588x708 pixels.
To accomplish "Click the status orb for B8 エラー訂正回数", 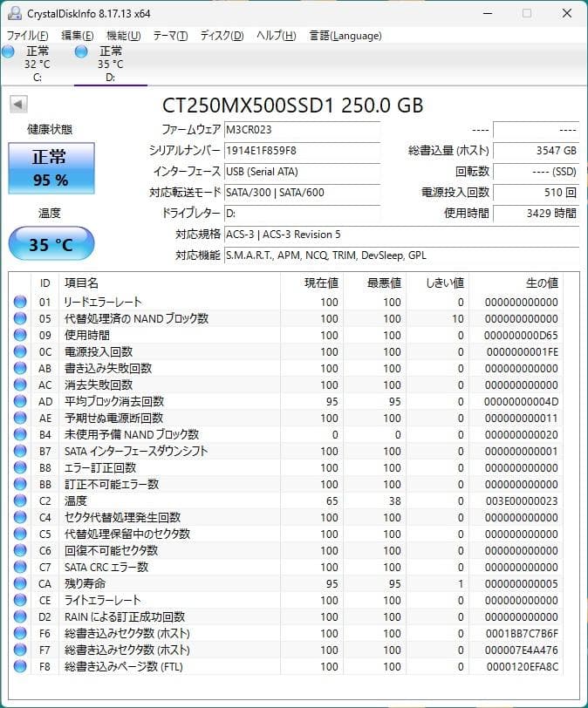I will coord(20,467).
